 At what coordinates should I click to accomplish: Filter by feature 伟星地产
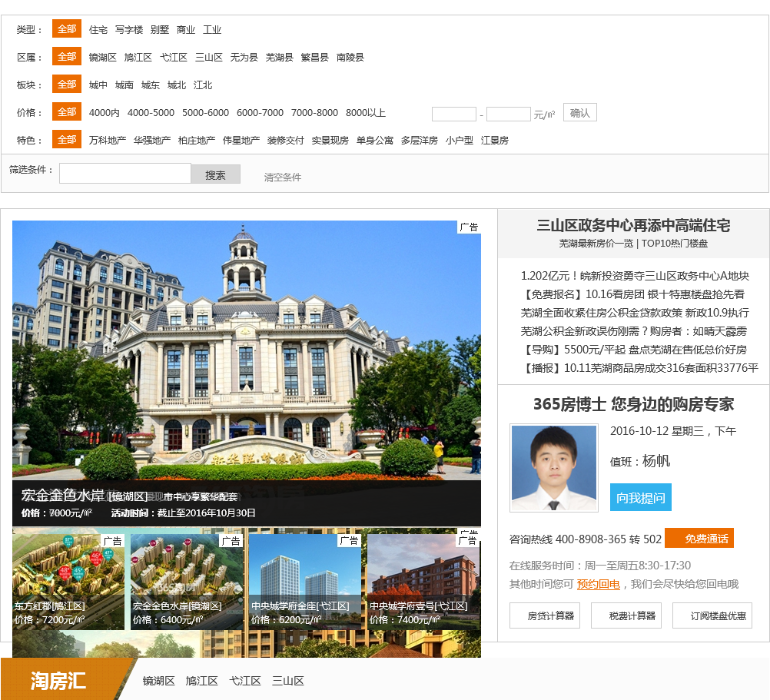pyautogui.click(x=241, y=141)
